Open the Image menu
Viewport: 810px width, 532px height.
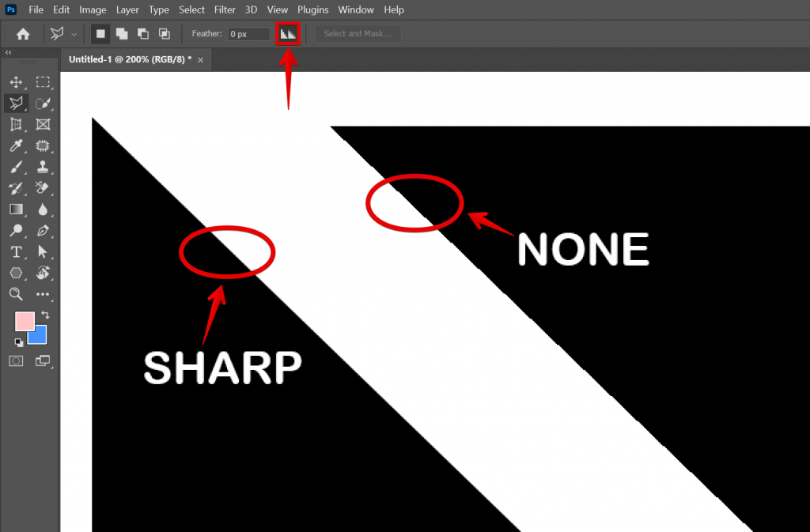[x=93, y=9]
